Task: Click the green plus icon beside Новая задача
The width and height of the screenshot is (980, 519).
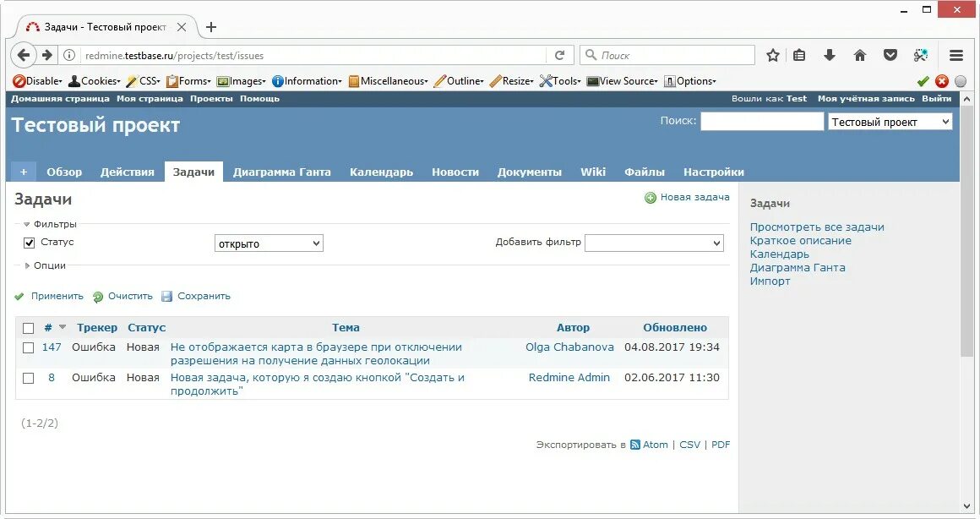Action: 650,196
